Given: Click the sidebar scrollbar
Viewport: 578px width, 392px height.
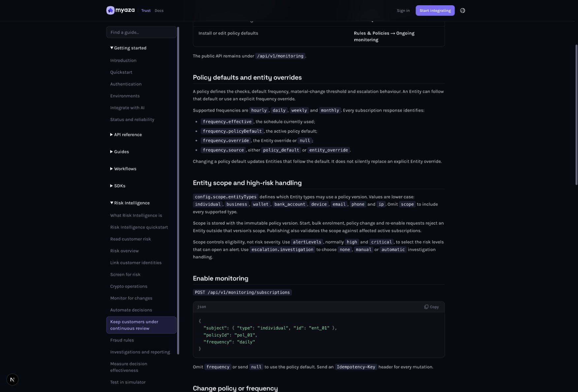Looking at the screenshot, I should (178, 191).
